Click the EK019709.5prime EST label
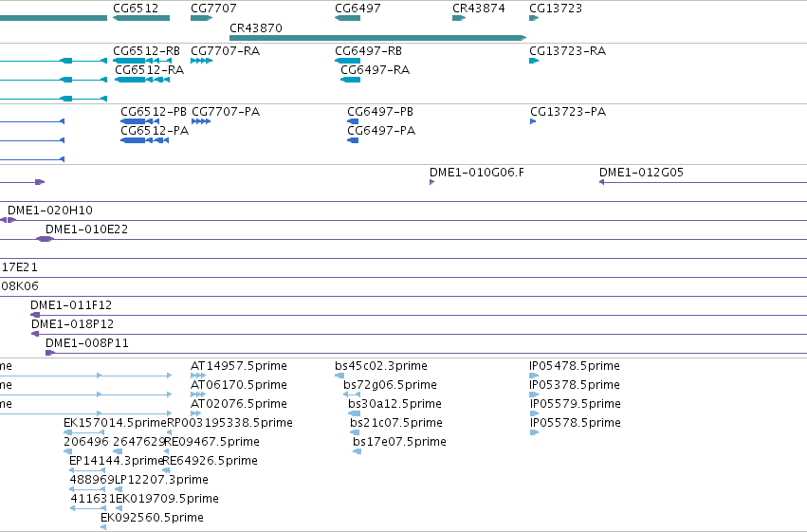This screenshot has height=532, width=807. click(167, 498)
